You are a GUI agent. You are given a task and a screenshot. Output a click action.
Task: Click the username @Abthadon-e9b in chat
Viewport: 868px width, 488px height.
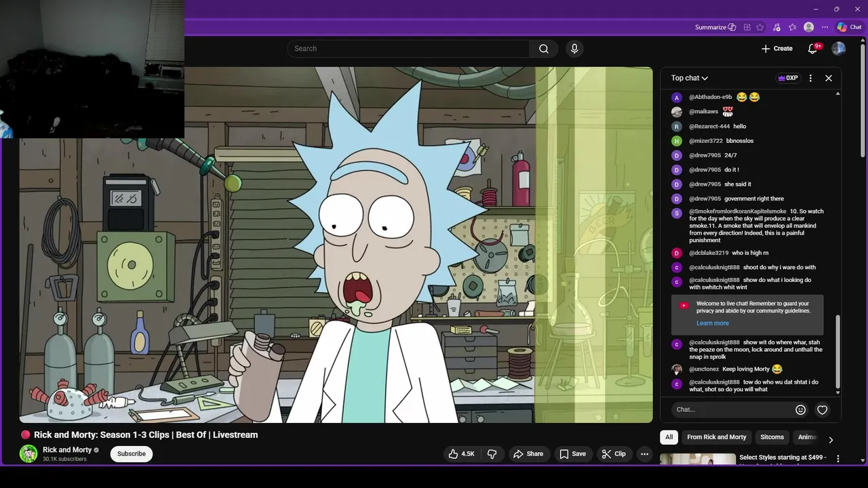coord(711,98)
